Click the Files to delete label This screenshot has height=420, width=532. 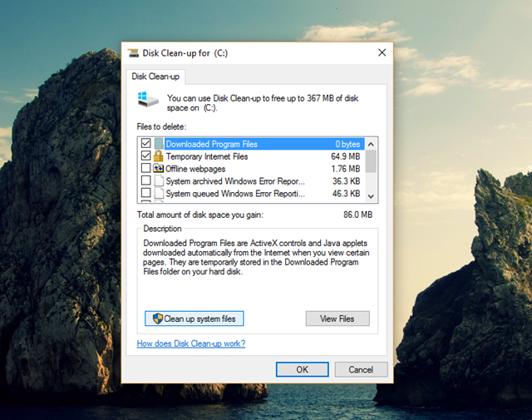(x=161, y=126)
